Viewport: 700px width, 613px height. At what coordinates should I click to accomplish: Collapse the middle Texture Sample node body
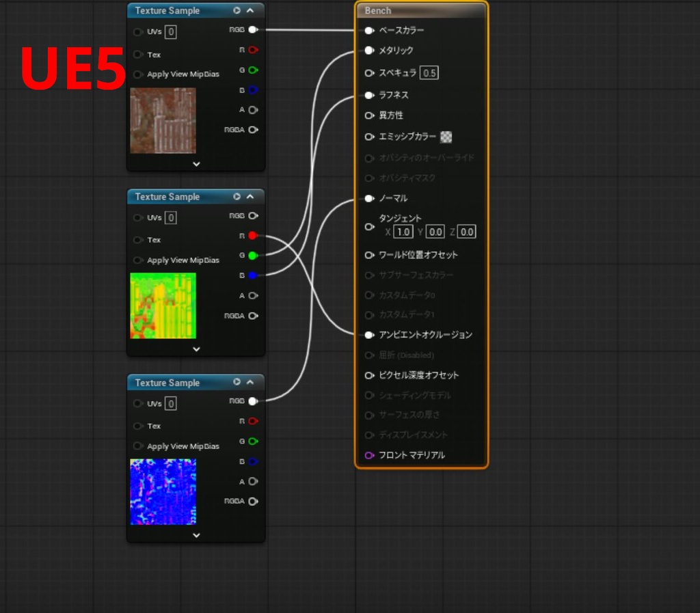coord(196,349)
